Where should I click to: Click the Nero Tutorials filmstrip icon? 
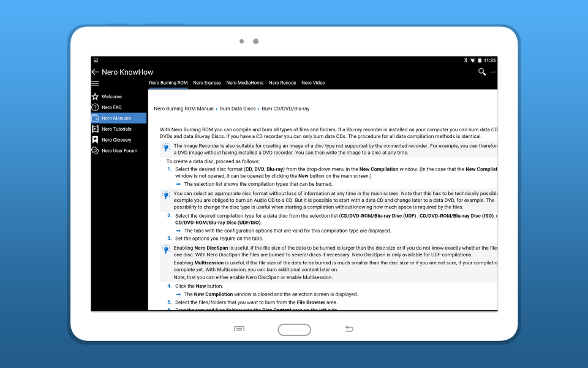tap(95, 129)
